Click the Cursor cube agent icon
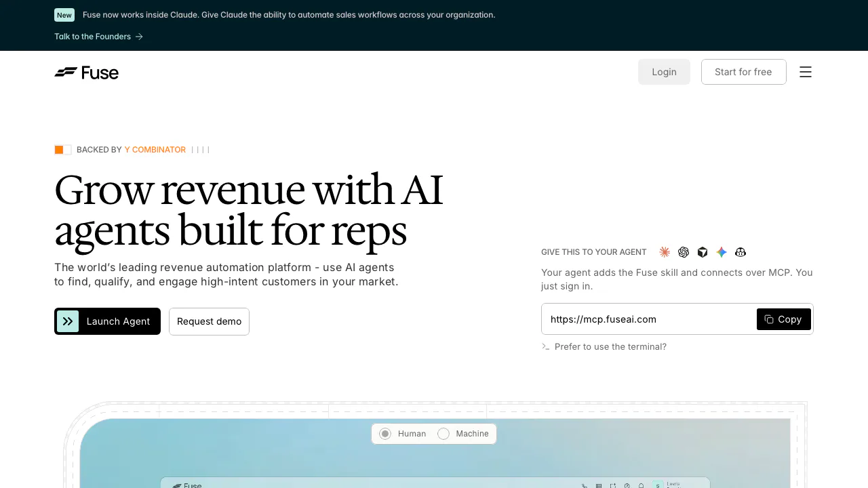The width and height of the screenshot is (868, 488). tap(703, 252)
